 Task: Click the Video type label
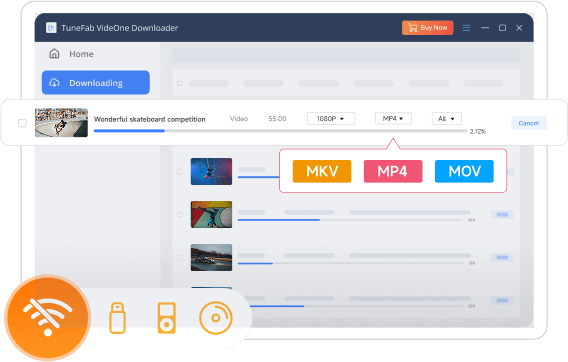coord(239,118)
